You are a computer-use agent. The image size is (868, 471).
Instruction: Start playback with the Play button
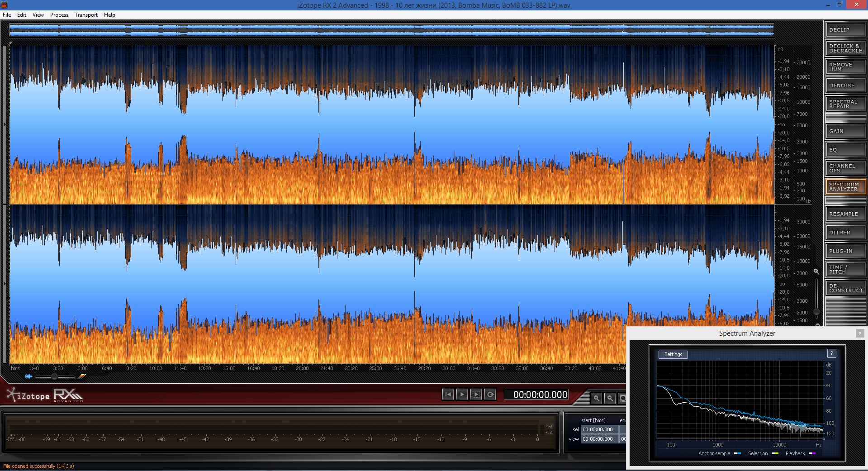(462, 395)
